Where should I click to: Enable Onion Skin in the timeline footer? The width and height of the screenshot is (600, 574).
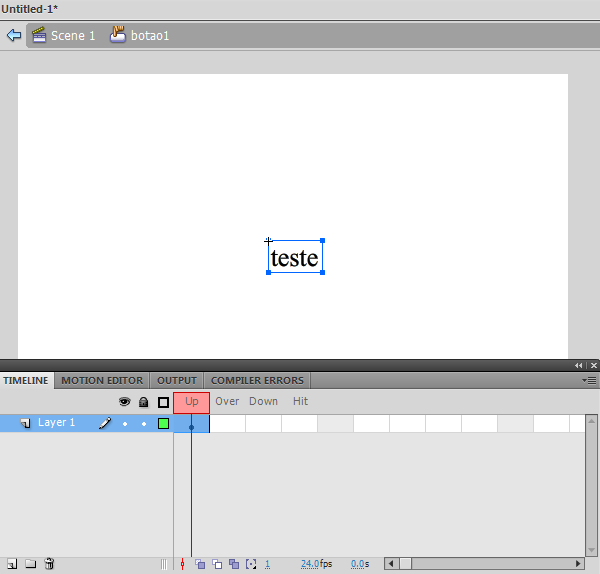click(x=200, y=564)
